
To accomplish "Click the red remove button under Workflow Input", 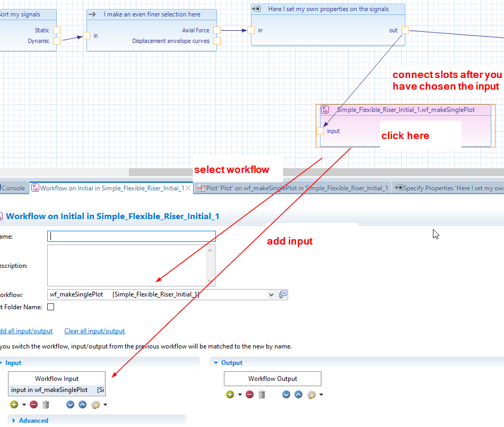I will point(33,405).
